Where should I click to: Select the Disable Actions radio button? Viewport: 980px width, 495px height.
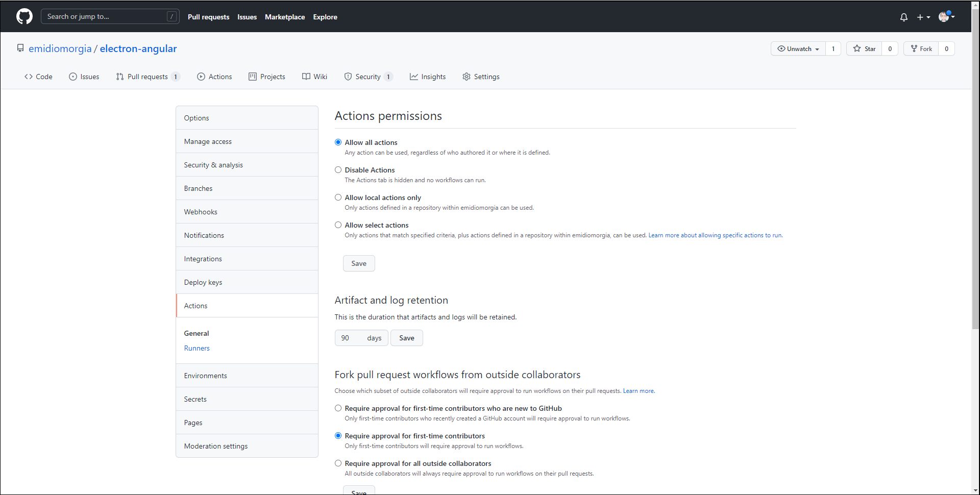pos(338,170)
